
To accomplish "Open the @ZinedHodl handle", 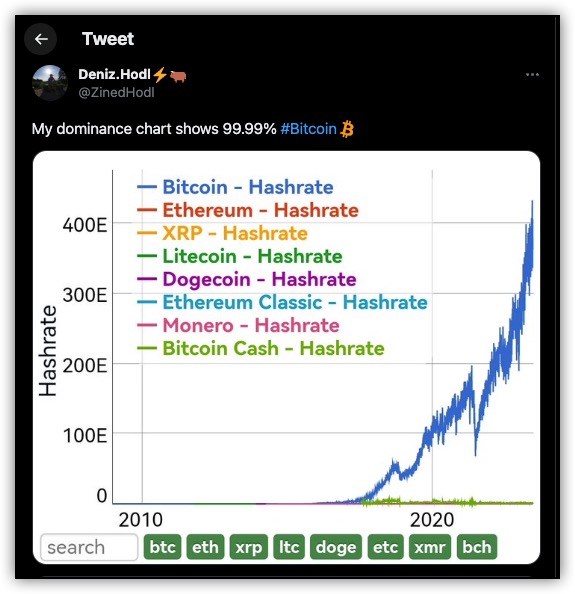I will click(116, 92).
